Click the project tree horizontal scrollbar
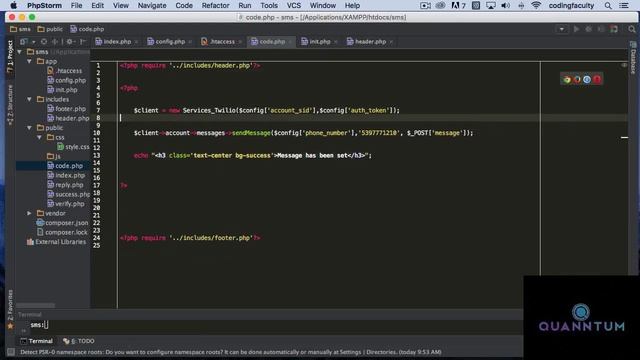This screenshot has height=360, width=640. tap(36, 305)
